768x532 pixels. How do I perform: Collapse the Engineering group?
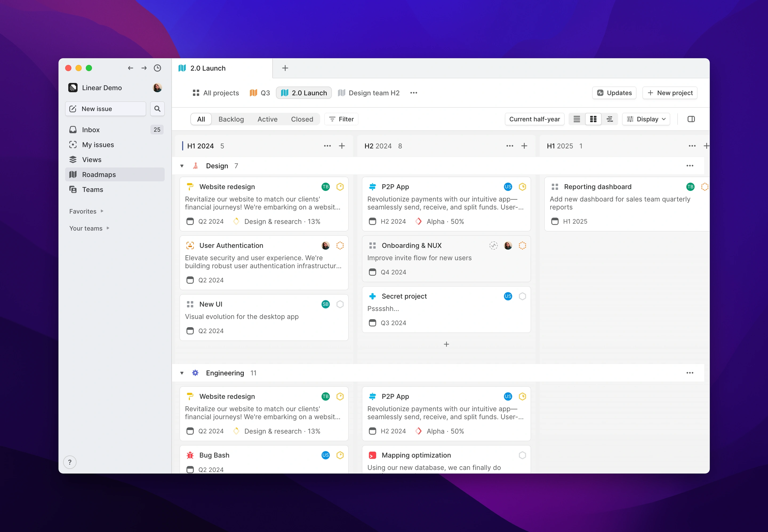pyautogui.click(x=182, y=373)
